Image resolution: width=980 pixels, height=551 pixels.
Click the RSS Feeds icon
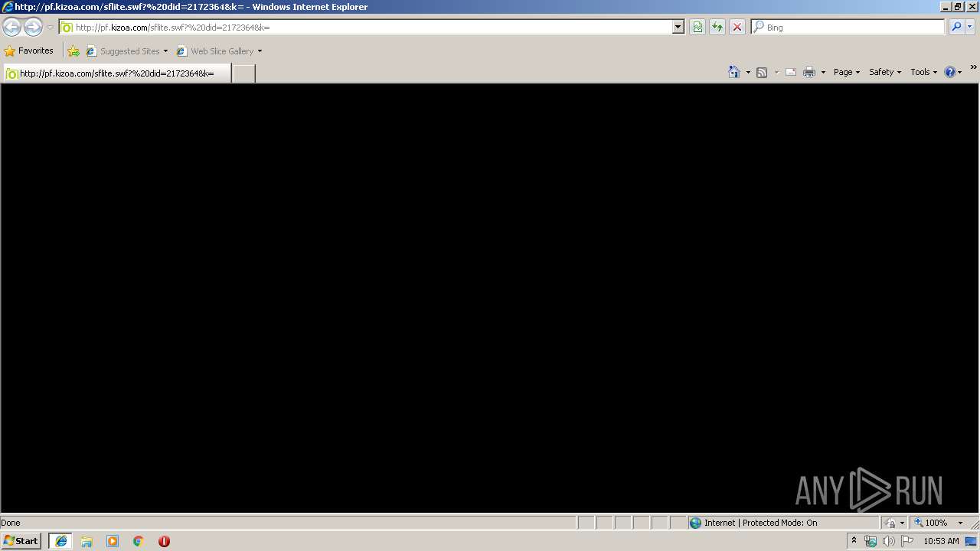pos(762,72)
